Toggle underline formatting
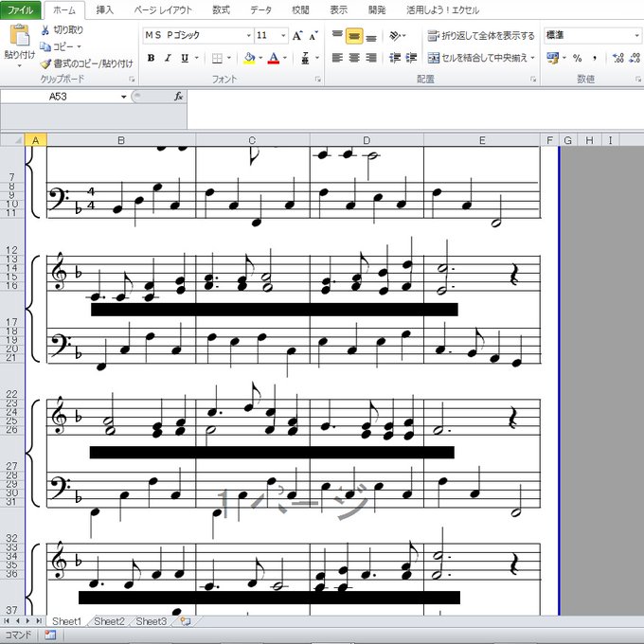644x644 pixels. tap(185, 59)
